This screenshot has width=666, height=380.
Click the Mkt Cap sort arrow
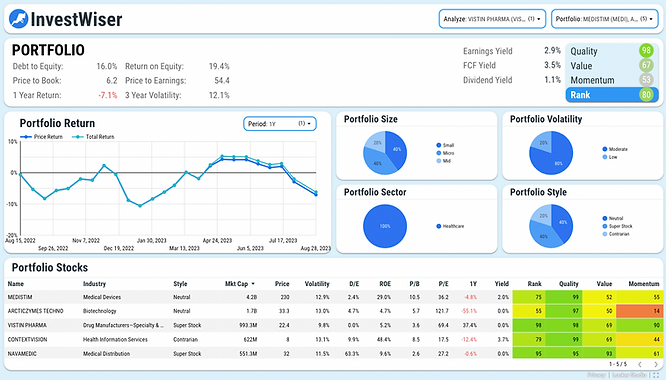[253, 284]
